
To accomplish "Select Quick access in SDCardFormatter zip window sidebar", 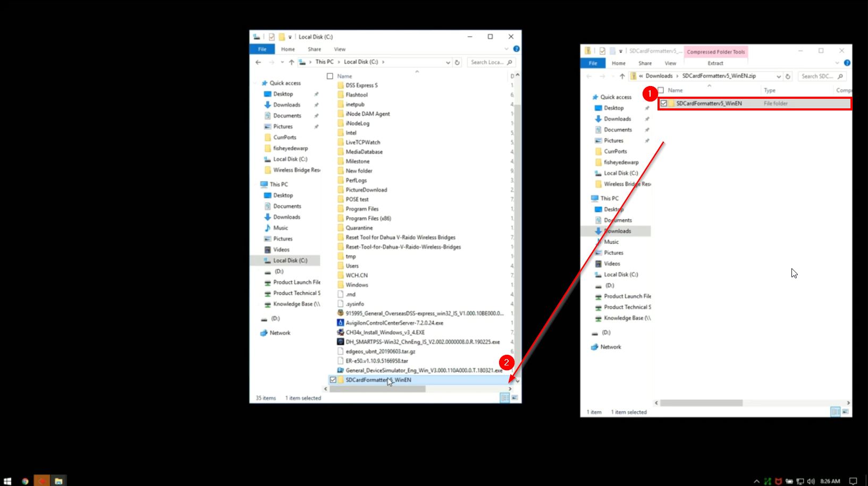I will point(616,97).
